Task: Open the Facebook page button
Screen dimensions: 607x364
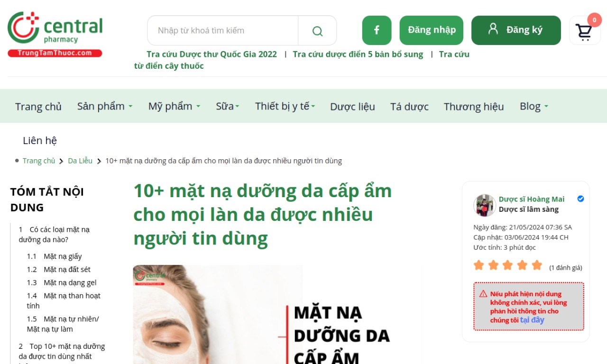Action: (x=377, y=30)
